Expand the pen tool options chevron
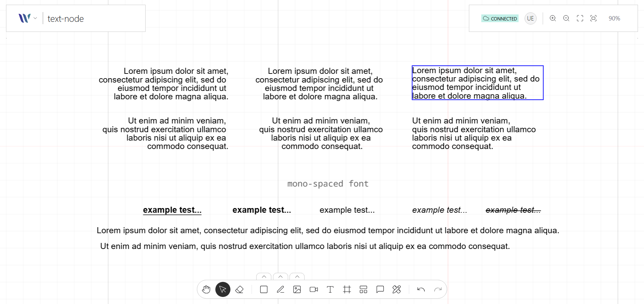 pos(280,276)
